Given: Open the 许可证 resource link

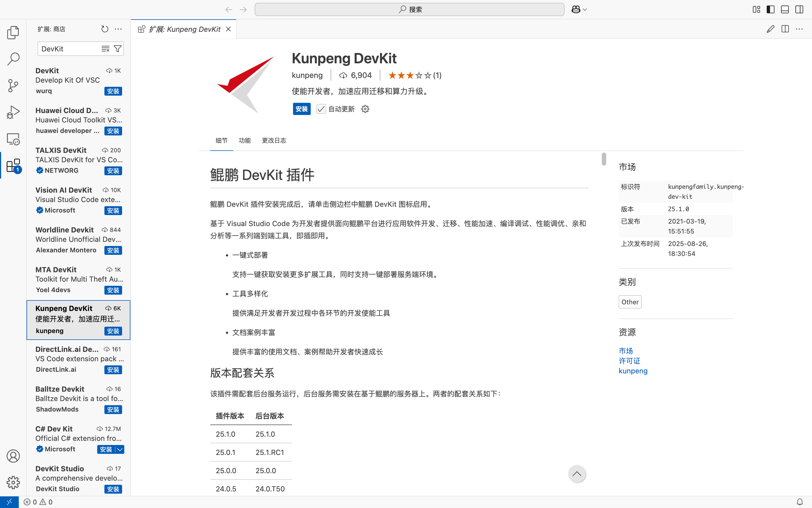Looking at the screenshot, I should (x=629, y=361).
